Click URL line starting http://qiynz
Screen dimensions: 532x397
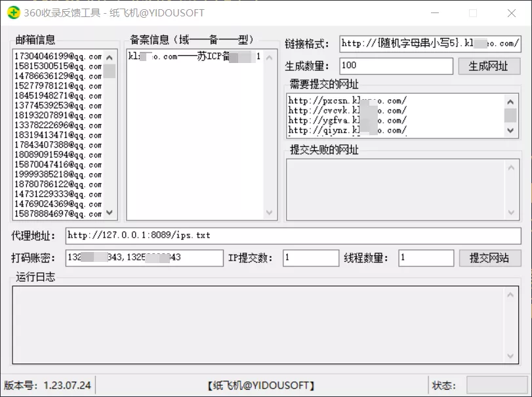347,131
